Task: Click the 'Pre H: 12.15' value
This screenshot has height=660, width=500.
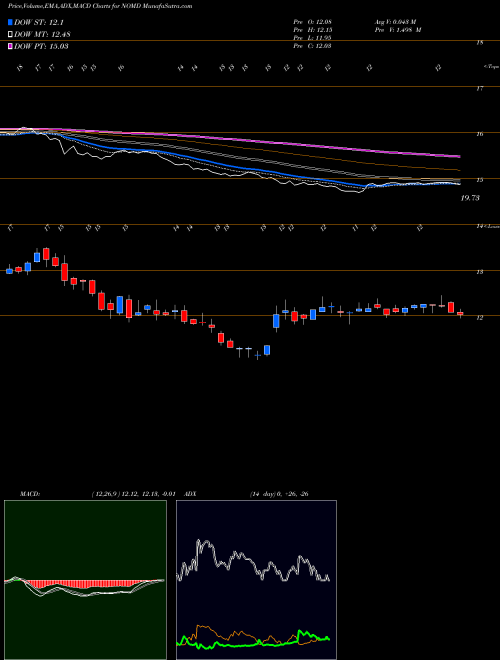Action: [312, 30]
